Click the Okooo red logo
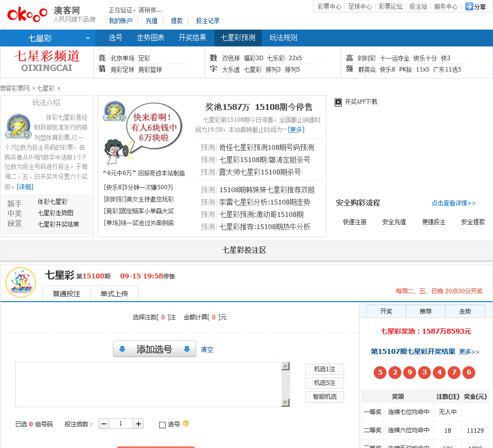This screenshot has width=493, height=448. pos(27,14)
